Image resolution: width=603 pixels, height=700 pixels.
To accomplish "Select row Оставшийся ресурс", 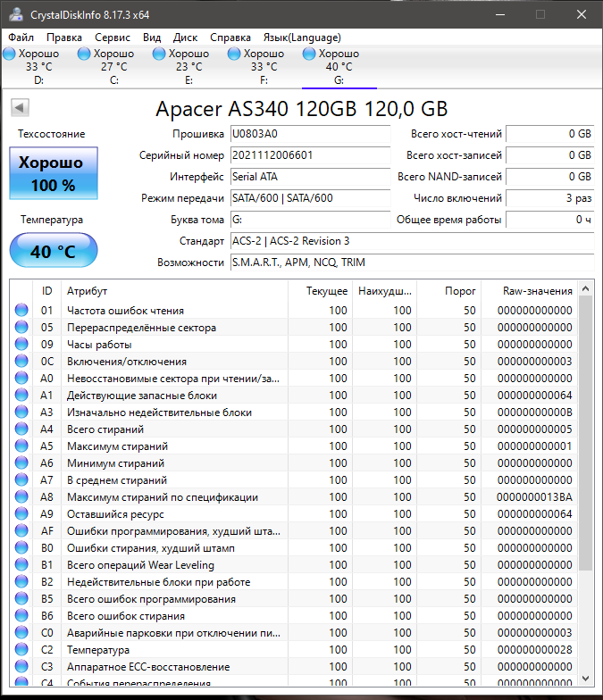I will pyautogui.click(x=293, y=514).
